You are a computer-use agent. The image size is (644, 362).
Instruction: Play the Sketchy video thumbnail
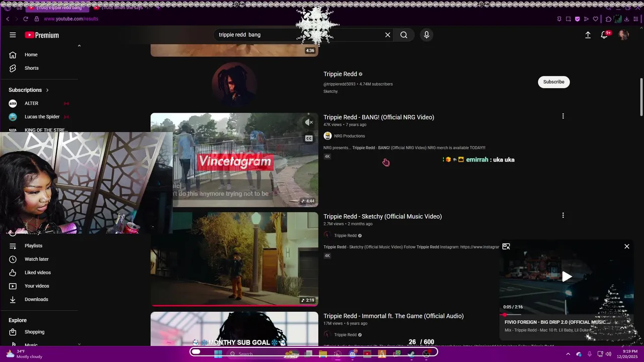click(x=234, y=259)
